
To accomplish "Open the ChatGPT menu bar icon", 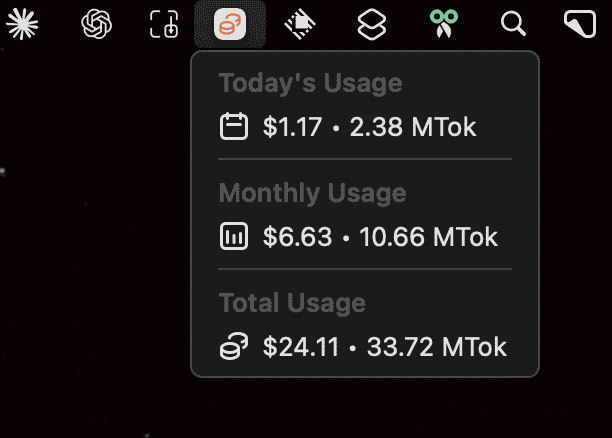I will click(96, 24).
